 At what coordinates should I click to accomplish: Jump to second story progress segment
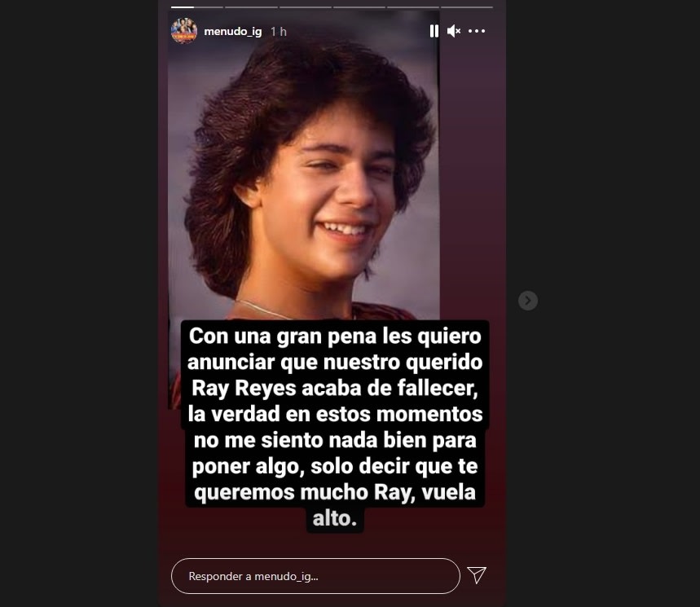coord(251,7)
